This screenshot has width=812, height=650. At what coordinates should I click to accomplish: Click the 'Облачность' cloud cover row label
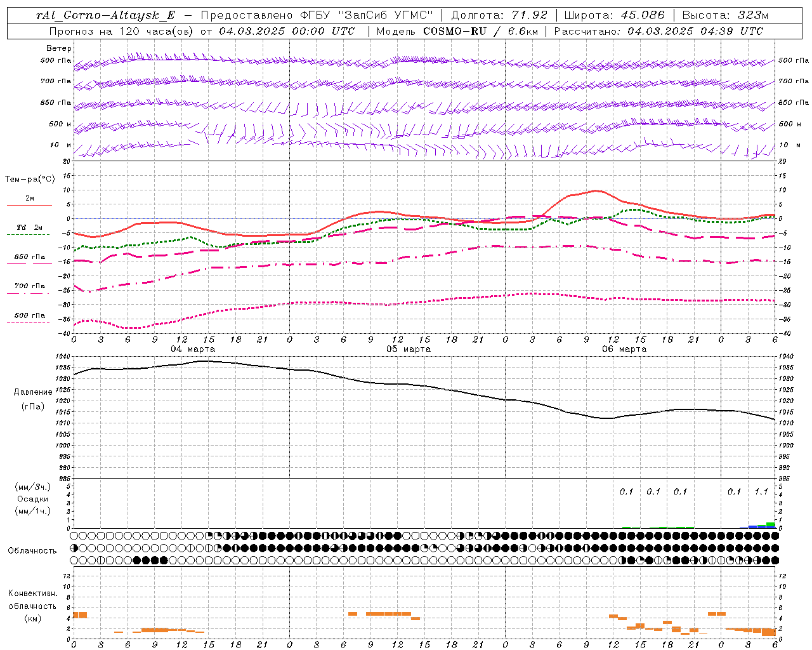tap(32, 551)
